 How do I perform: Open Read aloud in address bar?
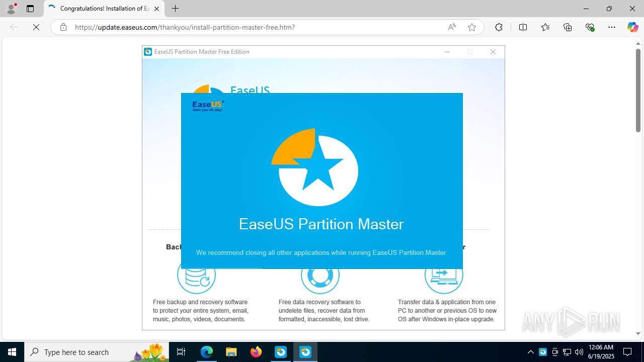[x=452, y=27]
